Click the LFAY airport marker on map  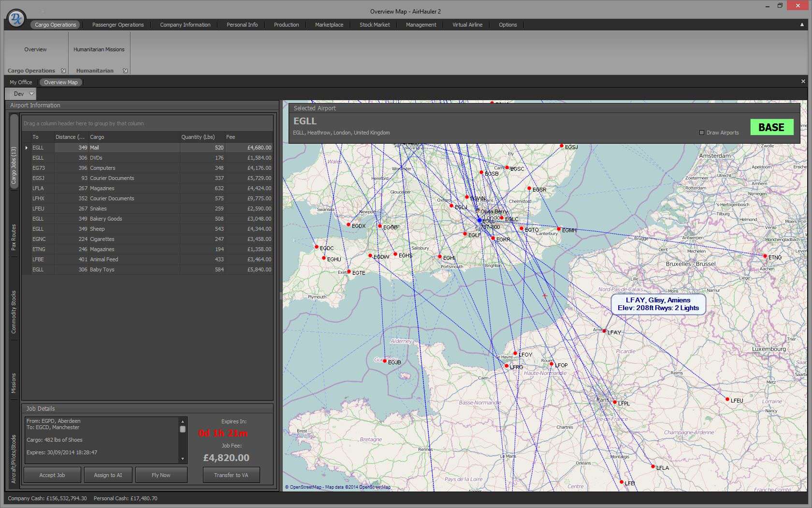click(x=604, y=331)
